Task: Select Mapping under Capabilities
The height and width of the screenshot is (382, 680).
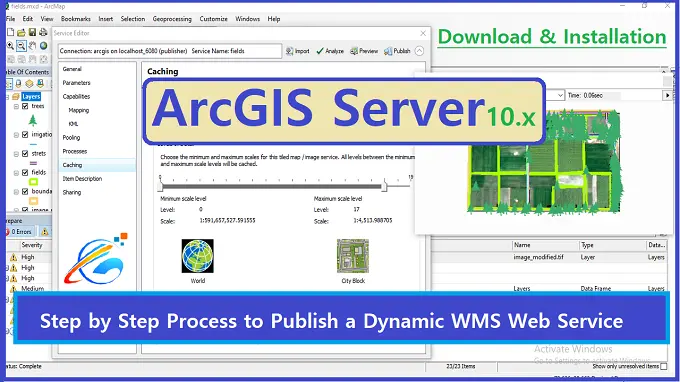Action: click(x=78, y=111)
